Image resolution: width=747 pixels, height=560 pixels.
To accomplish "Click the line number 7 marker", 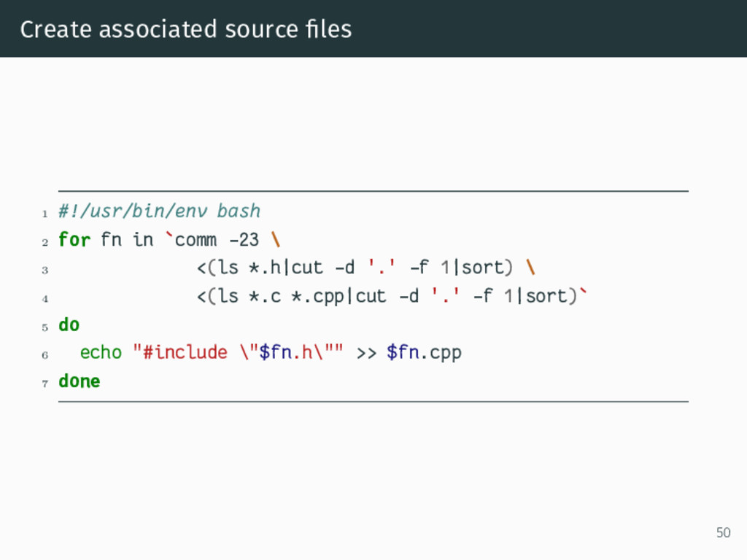I will pos(44,384).
